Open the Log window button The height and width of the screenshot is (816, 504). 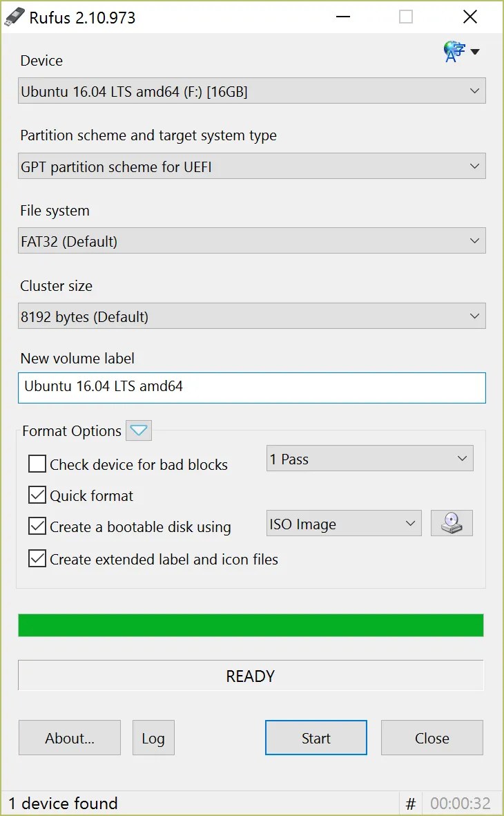(153, 738)
